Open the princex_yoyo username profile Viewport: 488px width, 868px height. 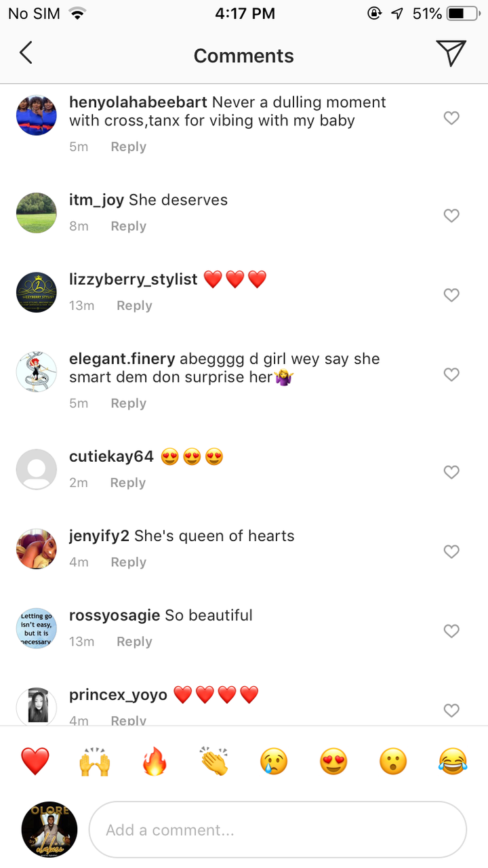(x=118, y=695)
